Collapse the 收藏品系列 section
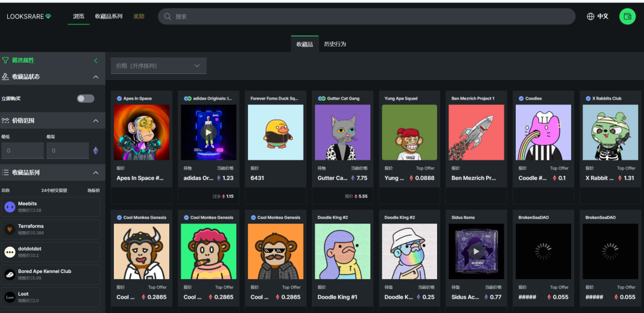 [x=95, y=173]
